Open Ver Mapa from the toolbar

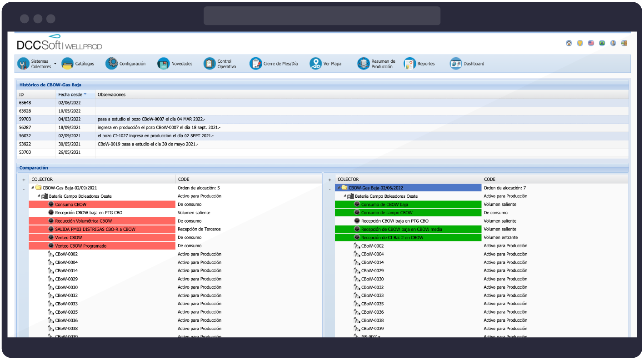click(x=325, y=64)
